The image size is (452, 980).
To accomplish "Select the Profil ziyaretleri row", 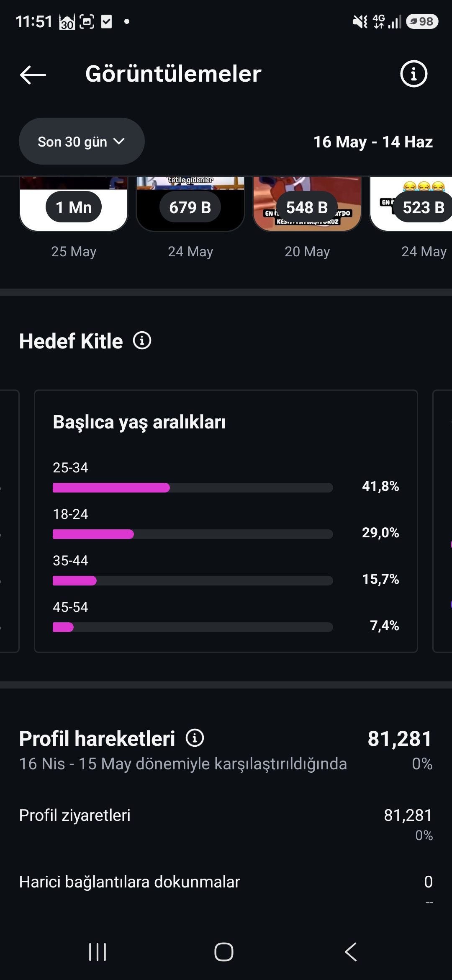I will click(226, 824).
